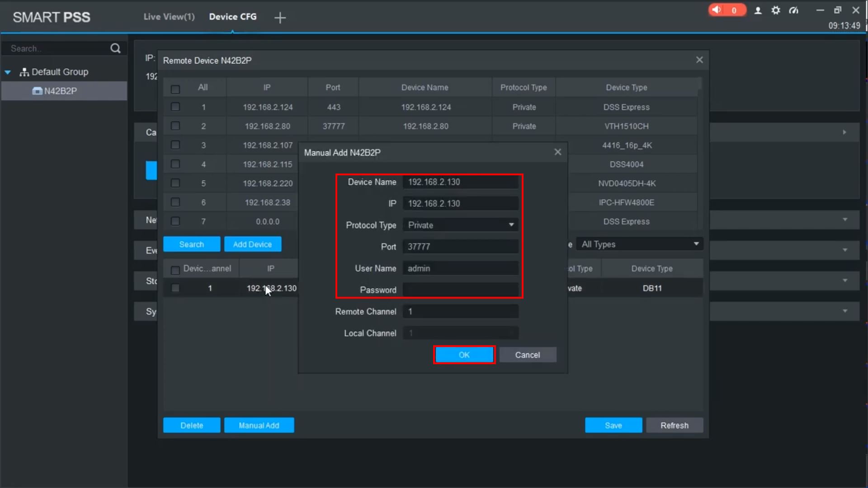The width and height of the screenshot is (868, 488).
Task: Open the All Types filter dropdown
Action: tap(640, 244)
